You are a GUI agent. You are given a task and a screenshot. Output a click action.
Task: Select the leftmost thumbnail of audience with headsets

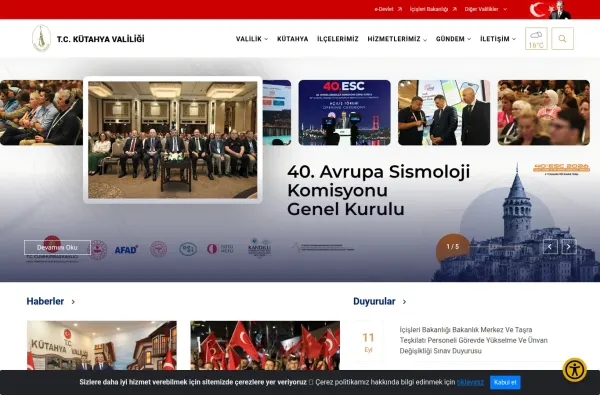[41, 113]
